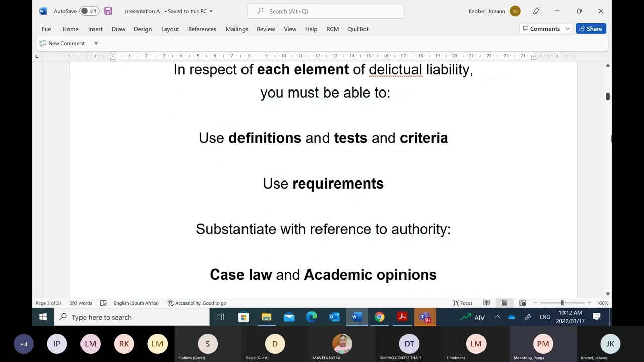Click the tab selector at ruler corner
644x362 pixels.
coord(37,56)
